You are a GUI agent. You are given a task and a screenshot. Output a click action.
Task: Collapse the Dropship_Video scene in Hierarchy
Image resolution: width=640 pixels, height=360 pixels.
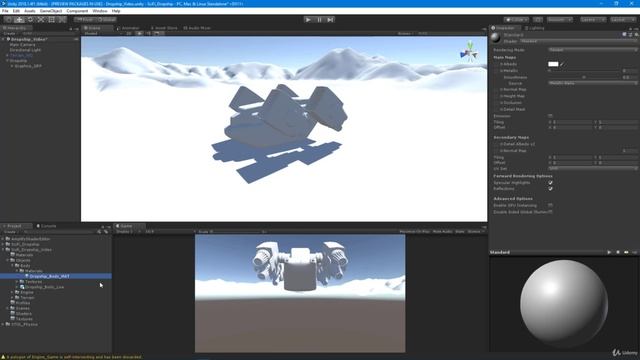(4, 39)
